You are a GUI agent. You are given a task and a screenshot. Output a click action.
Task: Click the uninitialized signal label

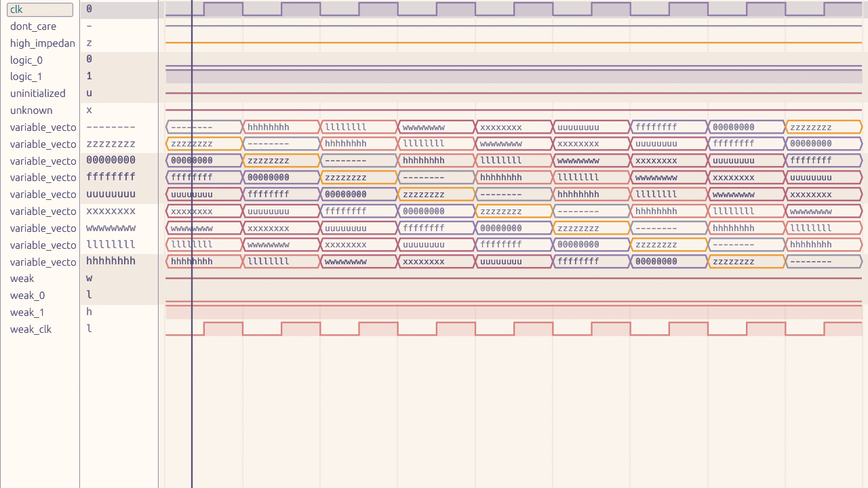38,94
